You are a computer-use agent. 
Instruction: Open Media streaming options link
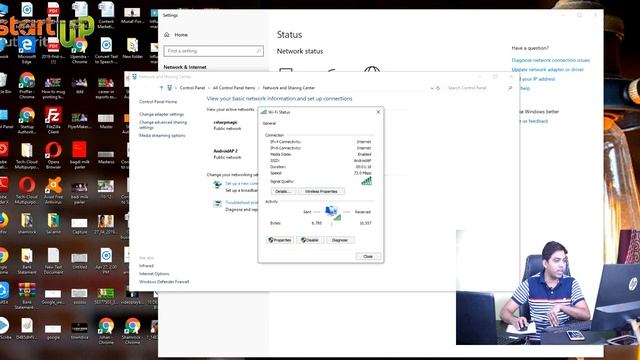pyautogui.click(x=162, y=136)
